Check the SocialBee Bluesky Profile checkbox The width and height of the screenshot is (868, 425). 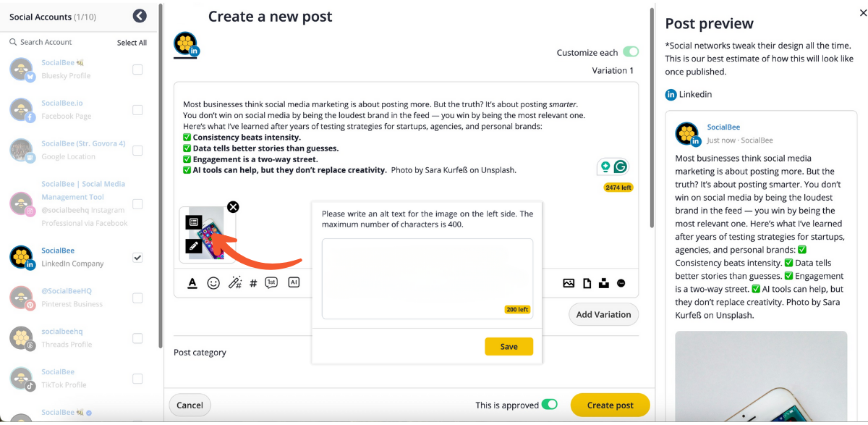point(137,70)
